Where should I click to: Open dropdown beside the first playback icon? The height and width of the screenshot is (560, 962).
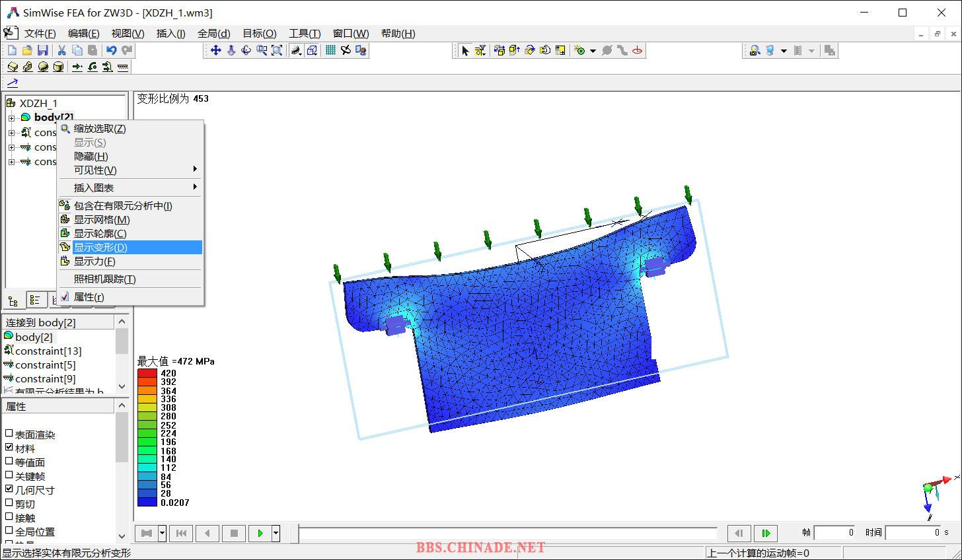(x=162, y=533)
